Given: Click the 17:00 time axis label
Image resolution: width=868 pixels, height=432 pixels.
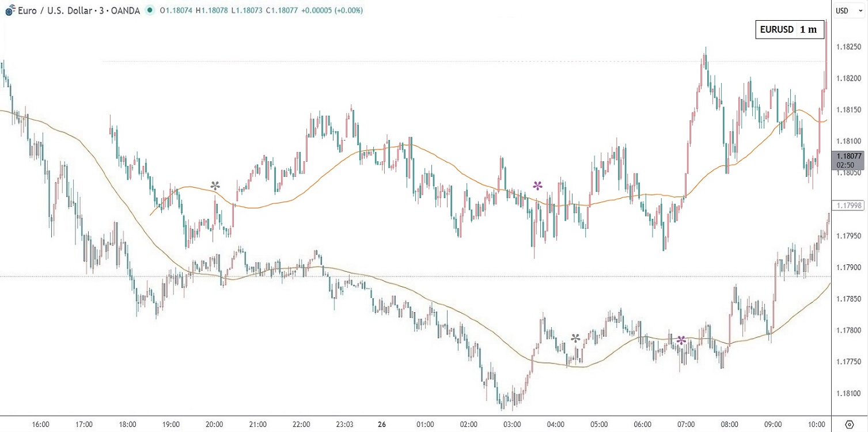Looking at the screenshot, I should [x=84, y=425].
